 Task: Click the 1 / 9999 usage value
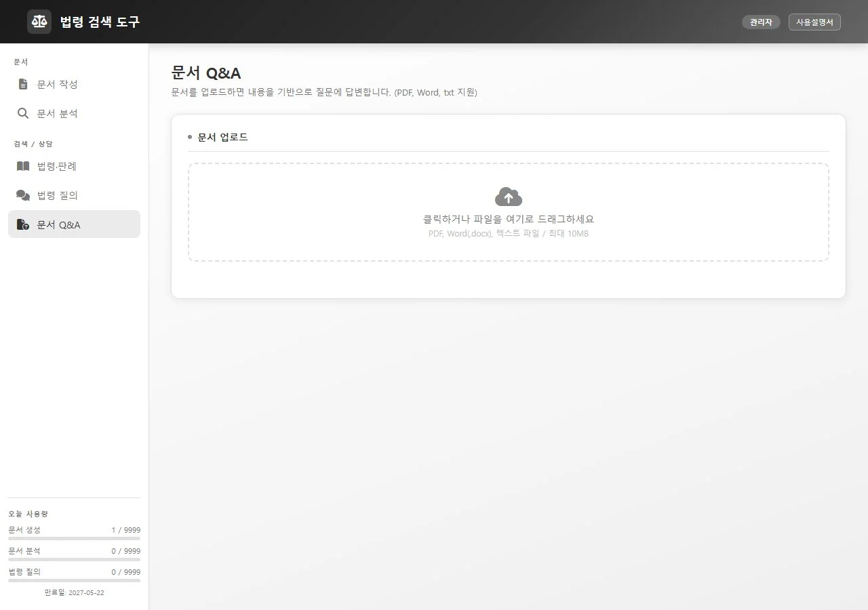[126, 530]
